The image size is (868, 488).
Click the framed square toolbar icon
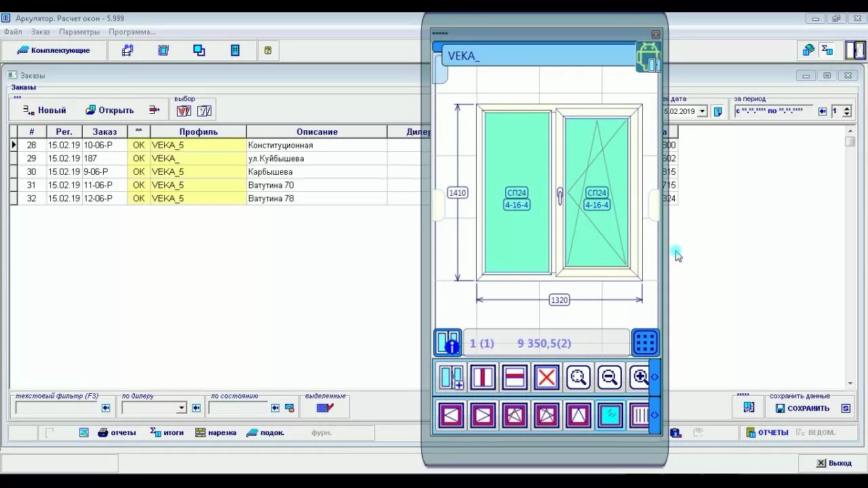click(163, 50)
